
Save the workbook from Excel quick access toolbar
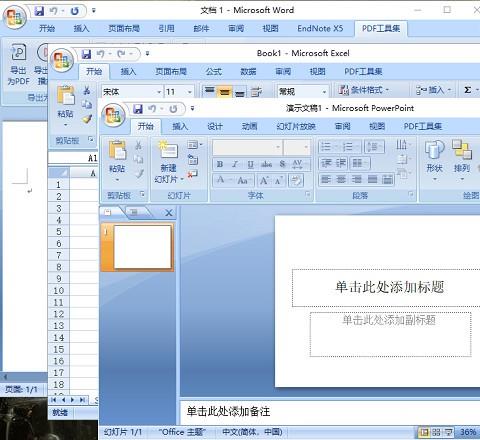(86, 54)
